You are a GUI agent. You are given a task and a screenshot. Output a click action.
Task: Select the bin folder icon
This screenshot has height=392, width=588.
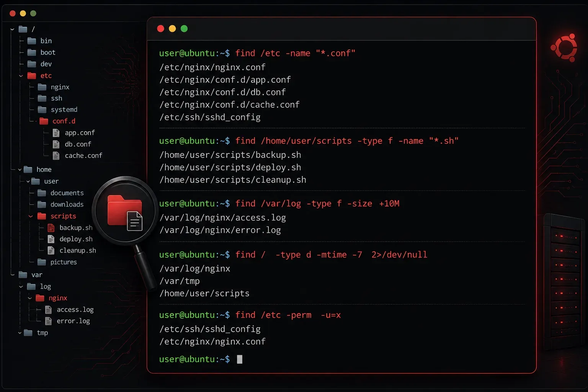point(32,41)
